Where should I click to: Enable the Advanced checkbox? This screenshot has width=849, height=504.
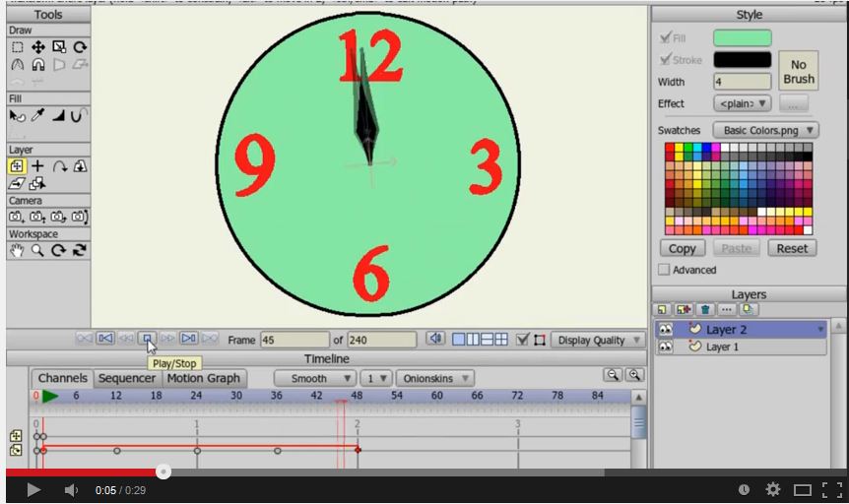click(x=664, y=270)
